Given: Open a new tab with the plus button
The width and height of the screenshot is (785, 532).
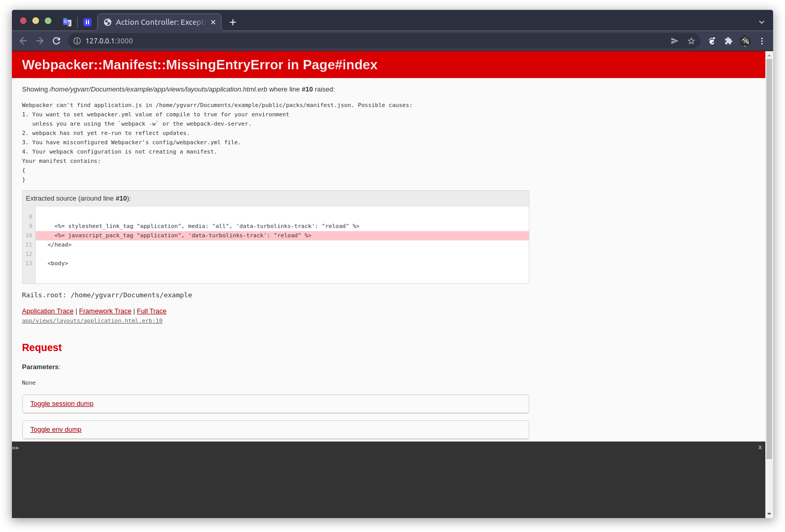Looking at the screenshot, I should (233, 22).
